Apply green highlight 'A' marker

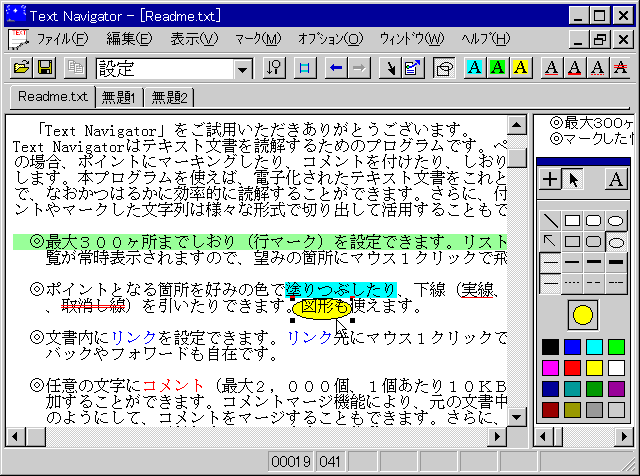coord(498,68)
